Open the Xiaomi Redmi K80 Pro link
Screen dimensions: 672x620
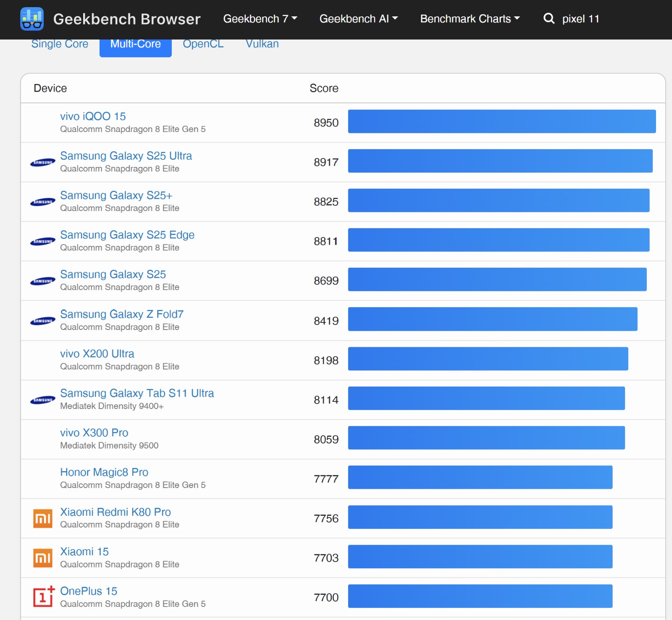point(115,512)
